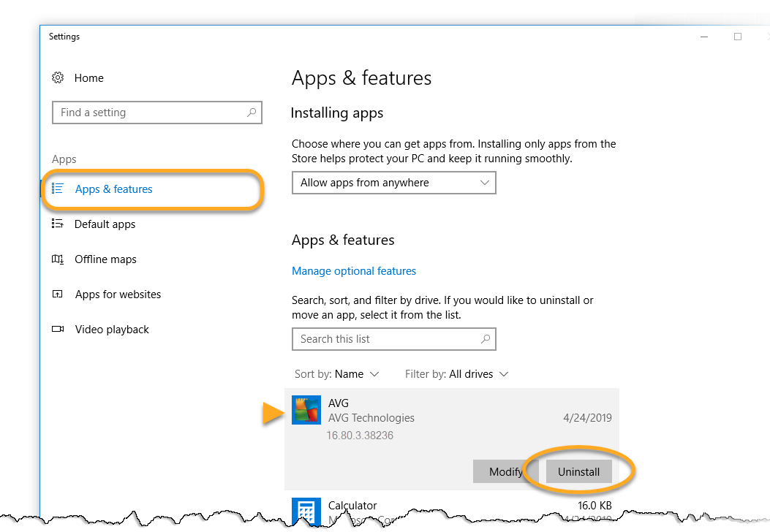The height and width of the screenshot is (532, 770).
Task: Select the Calculator list entry
Action: coord(452,509)
